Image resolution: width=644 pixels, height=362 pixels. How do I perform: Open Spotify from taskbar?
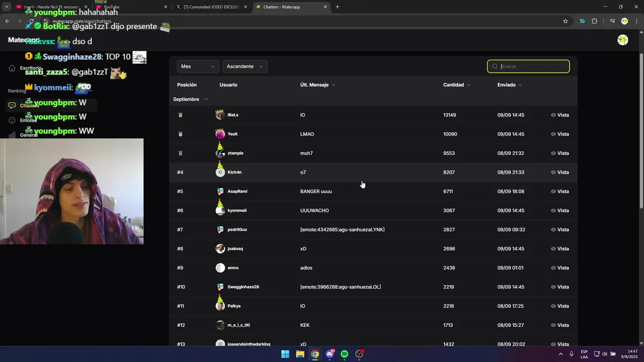coord(344,354)
